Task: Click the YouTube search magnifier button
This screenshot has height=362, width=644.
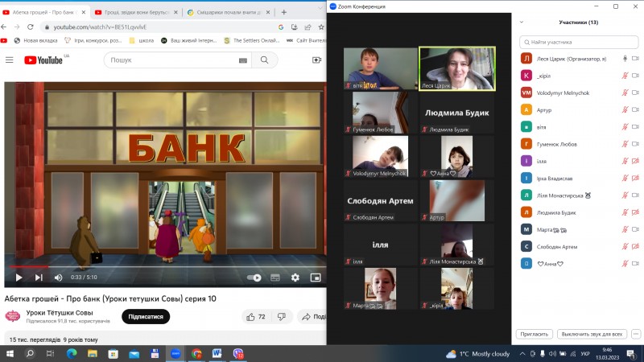Action: coord(264,60)
